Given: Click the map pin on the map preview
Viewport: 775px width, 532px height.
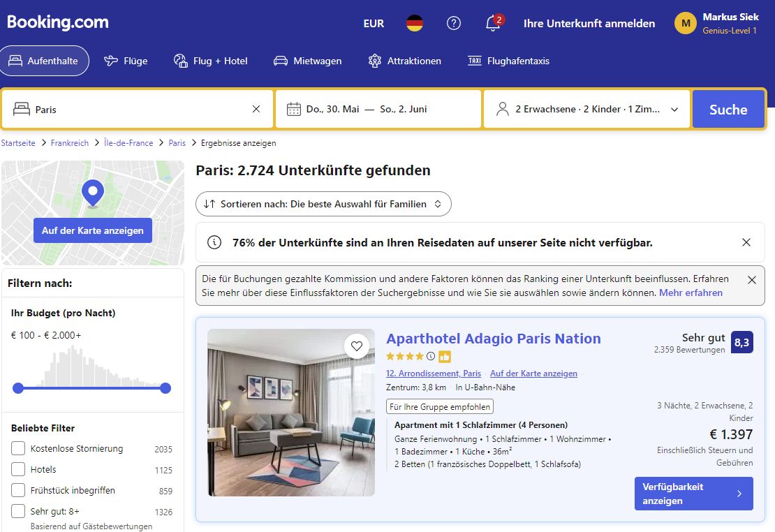Looking at the screenshot, I should click(x=92, y=193).
